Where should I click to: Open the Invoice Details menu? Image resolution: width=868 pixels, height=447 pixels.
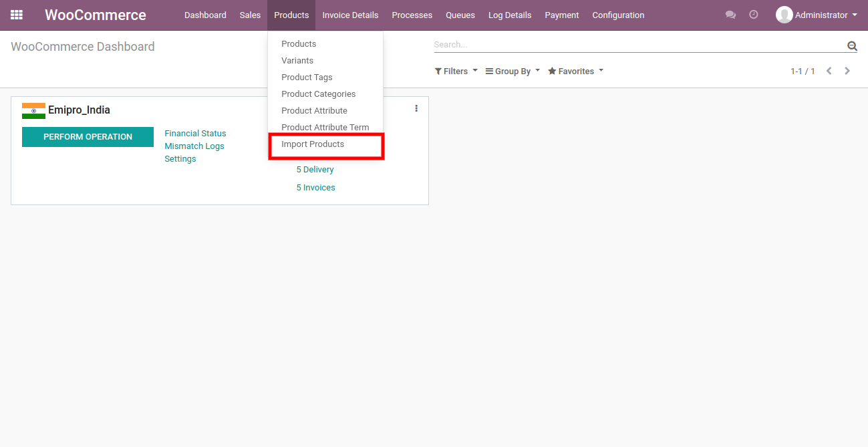[350, 15]
